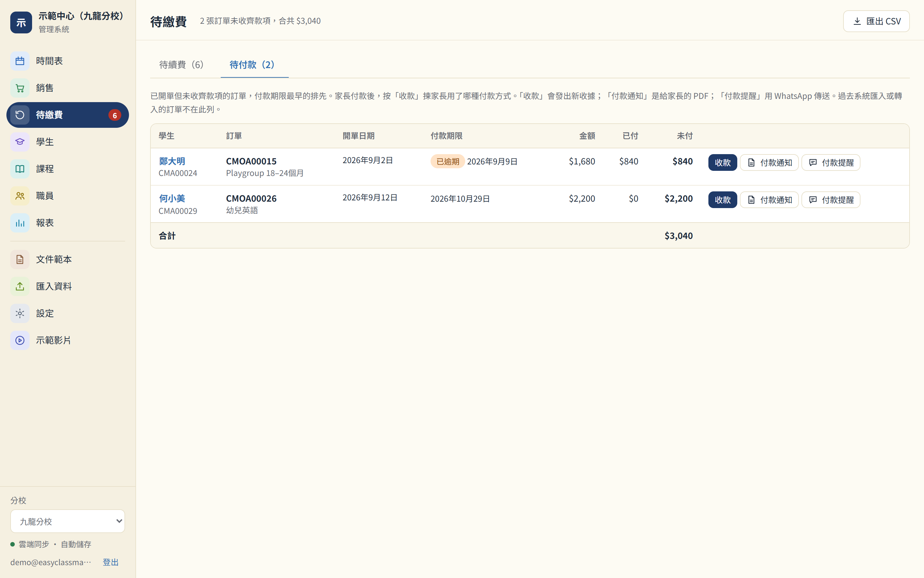Select the 待繳費 refresh icon in sidebar

coord(20,115)
